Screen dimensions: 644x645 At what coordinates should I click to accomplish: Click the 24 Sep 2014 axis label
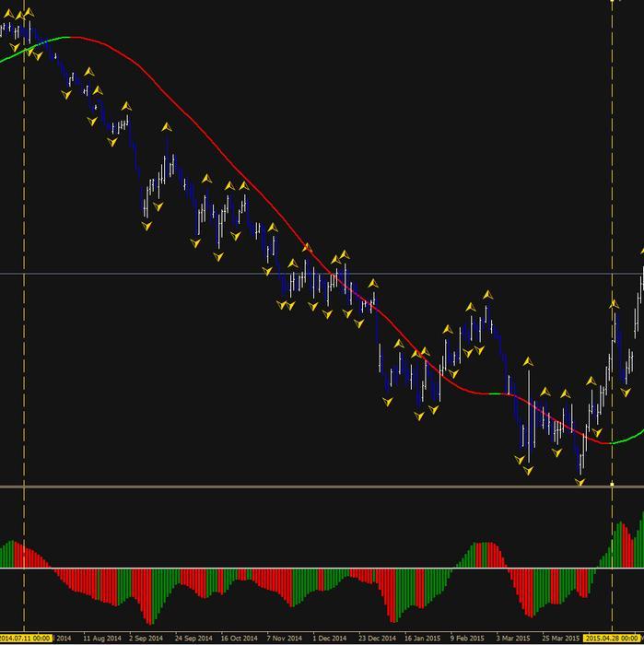pyautogui.click(x=193, y=639)
